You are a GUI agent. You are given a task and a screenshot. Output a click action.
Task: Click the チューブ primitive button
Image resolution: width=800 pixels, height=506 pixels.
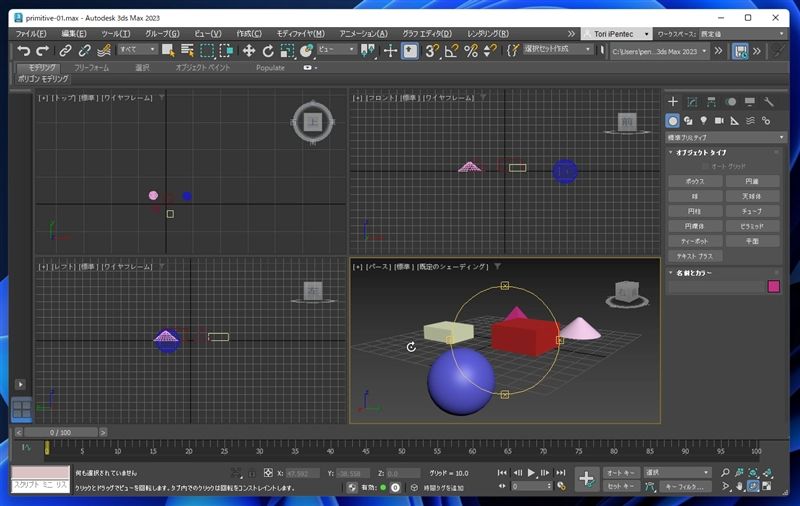[752, 211]
